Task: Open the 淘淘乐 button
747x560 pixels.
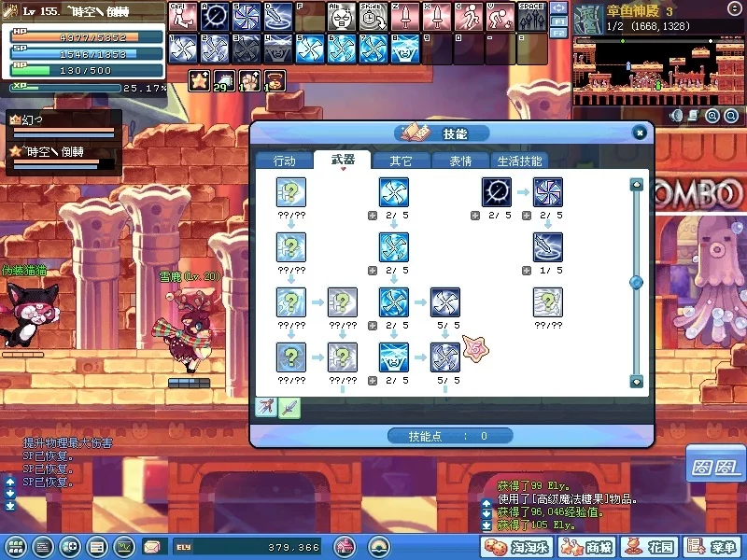Action: (516, 547)
